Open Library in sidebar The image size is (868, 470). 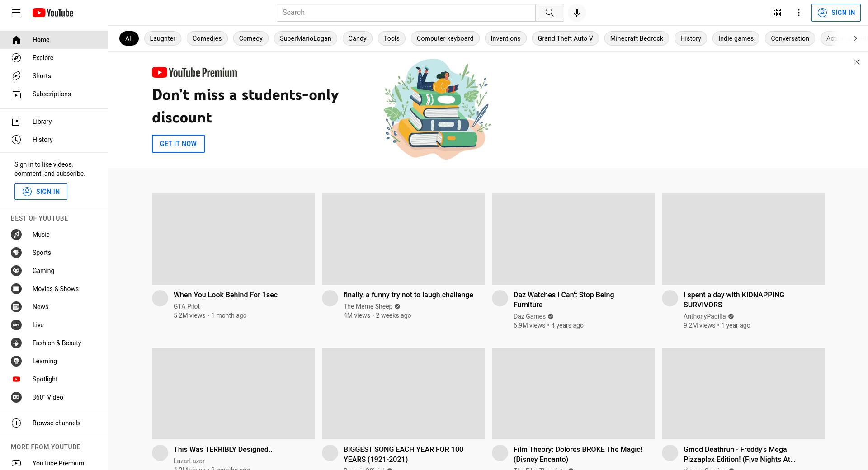tap(54, 122)
